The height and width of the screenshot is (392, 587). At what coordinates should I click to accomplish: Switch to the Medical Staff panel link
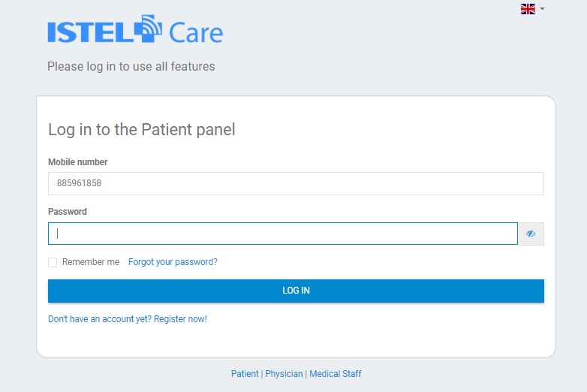(335, 374)
